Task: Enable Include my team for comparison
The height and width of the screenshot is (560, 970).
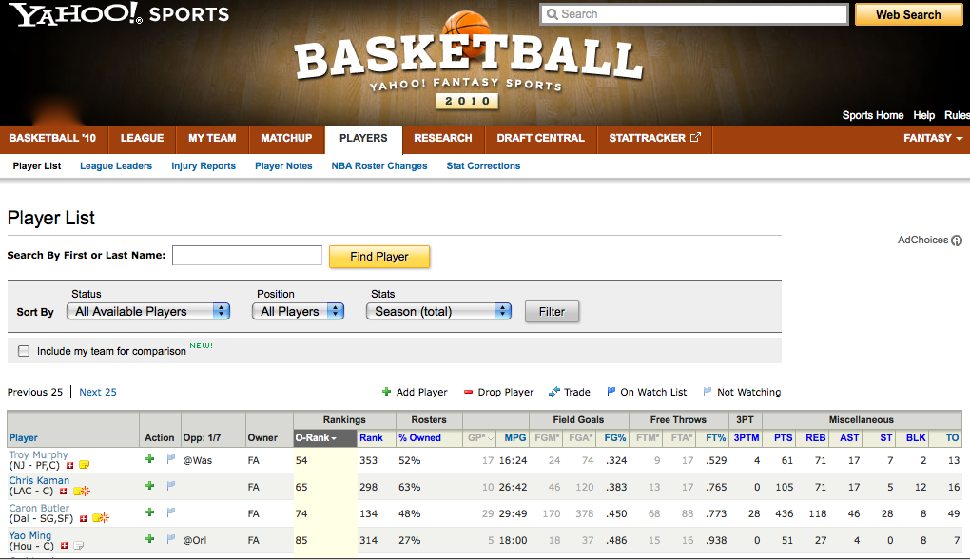Action: [x=24, y=351]
